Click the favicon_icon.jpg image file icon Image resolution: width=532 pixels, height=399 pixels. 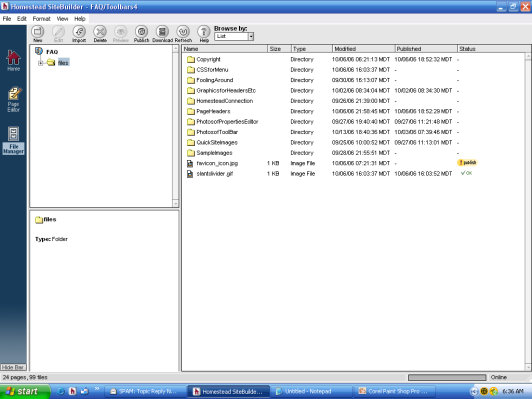pos(190,164)
